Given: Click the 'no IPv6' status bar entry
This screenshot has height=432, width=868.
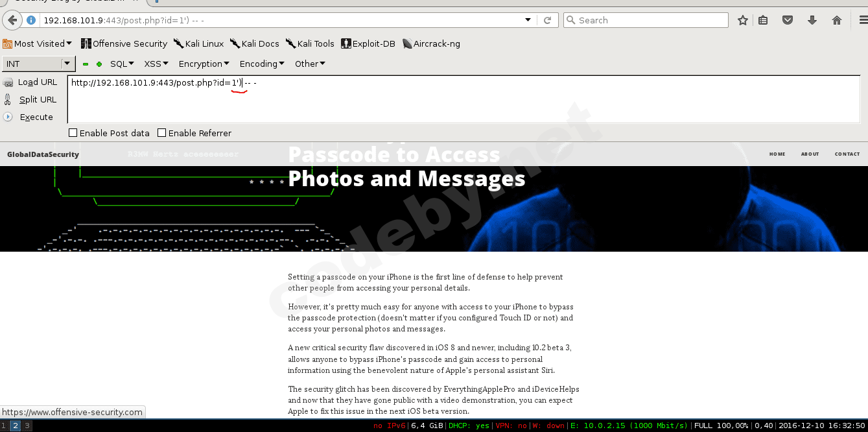Looking at the screenshot, I should coord(390,426).
